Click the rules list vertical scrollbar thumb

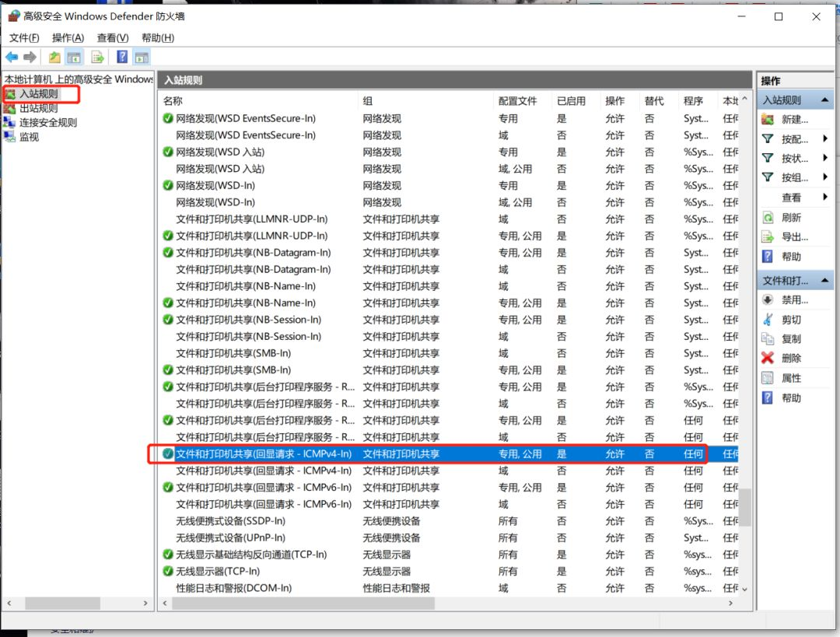[x=744, y=507]
